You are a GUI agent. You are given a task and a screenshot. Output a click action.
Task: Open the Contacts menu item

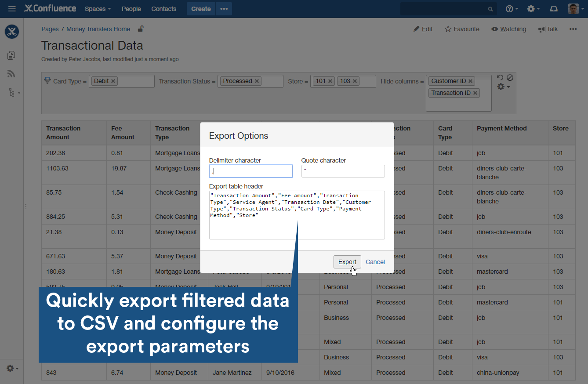163,8
